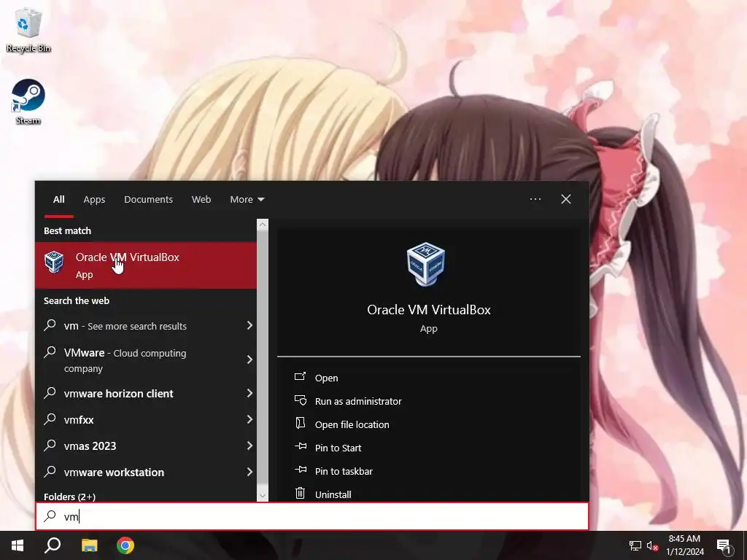Click the search input field containing vm
Image resolution: width=747 pixels, height=560 pixels.
312,516
